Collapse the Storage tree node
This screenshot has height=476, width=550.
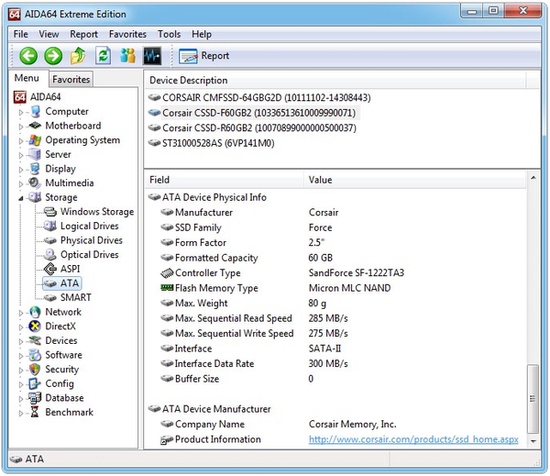pyautogui.click(x=21, y=198)
